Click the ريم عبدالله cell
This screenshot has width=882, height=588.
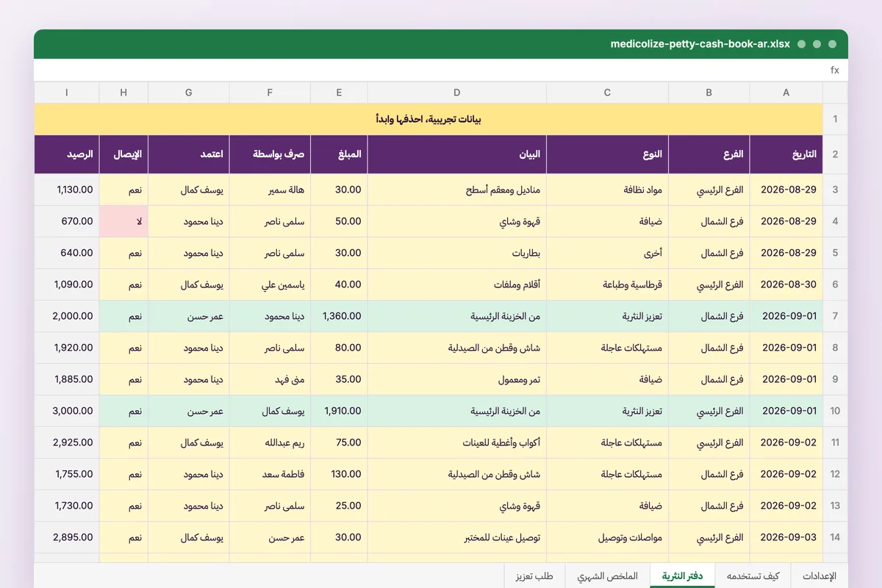point(270,442)
